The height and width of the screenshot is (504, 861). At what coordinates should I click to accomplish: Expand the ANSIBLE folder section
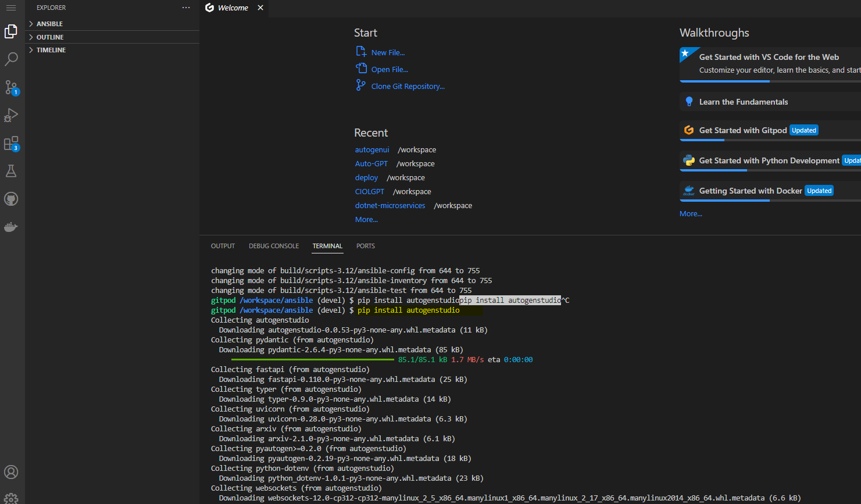pos(112,24)
